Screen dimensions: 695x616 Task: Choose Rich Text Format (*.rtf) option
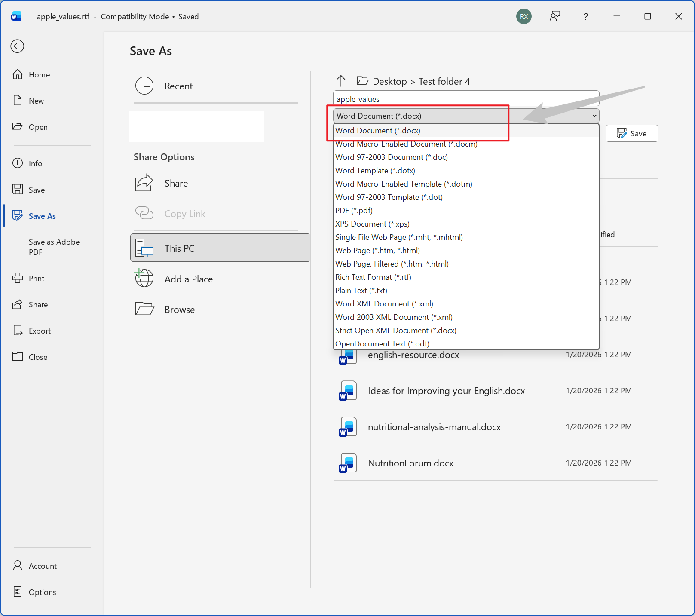[373, 277]
